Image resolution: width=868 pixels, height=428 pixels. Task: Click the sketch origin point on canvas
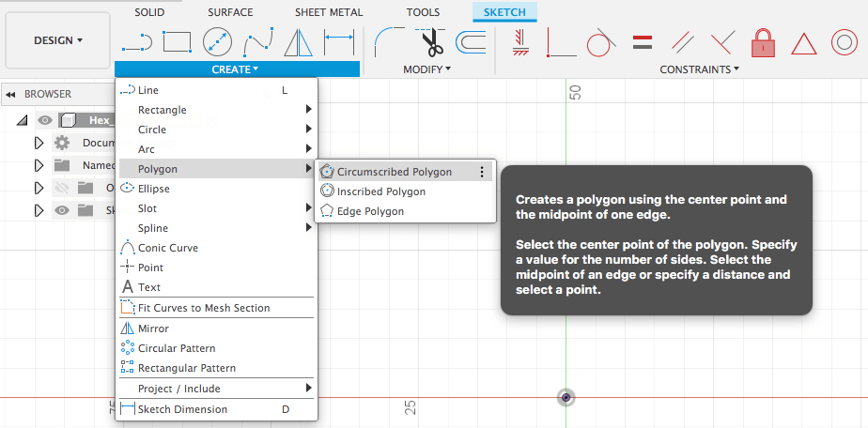point(566,398)
